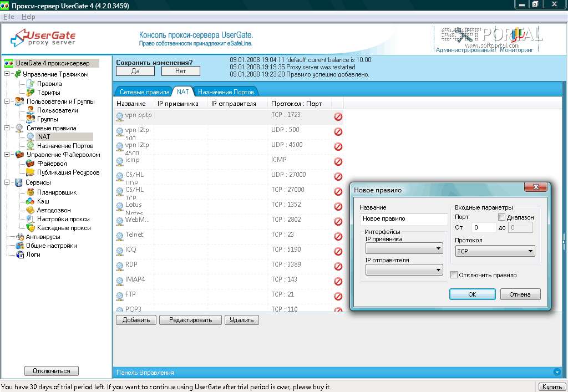
Task: Click the Группы icon in tree
Action: (x=31, y=119)
